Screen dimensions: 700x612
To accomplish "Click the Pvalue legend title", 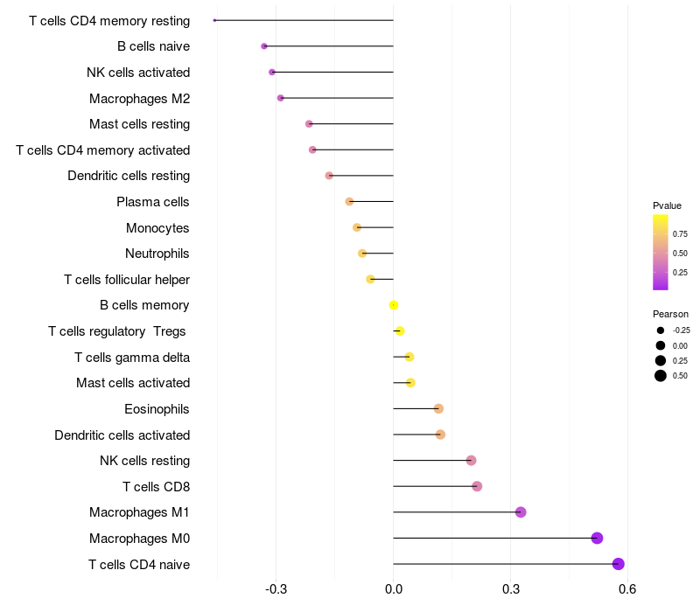I will 667,205.
